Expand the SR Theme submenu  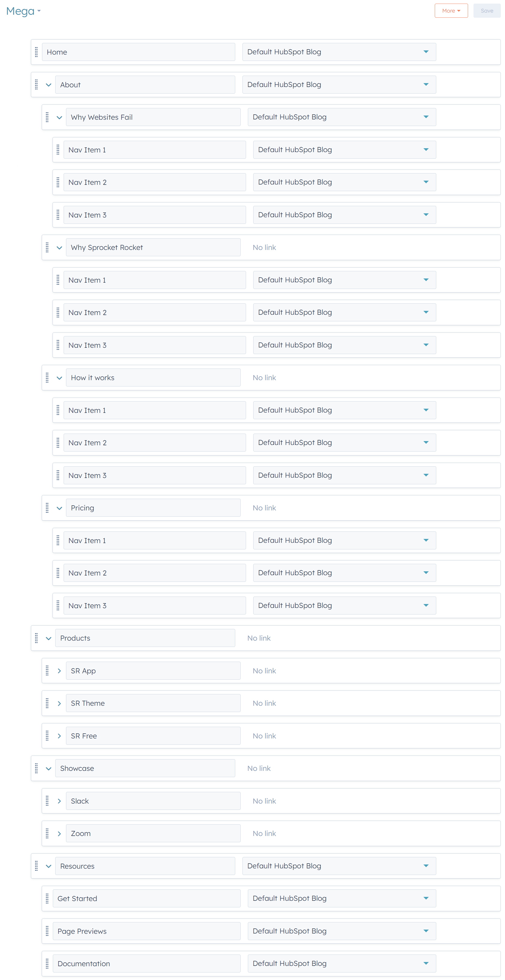point(59,703)
